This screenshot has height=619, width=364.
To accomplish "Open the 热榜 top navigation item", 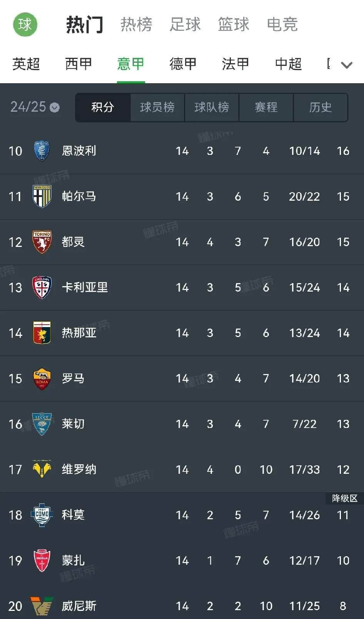I will pyautogui.click(x=136, y=24).
